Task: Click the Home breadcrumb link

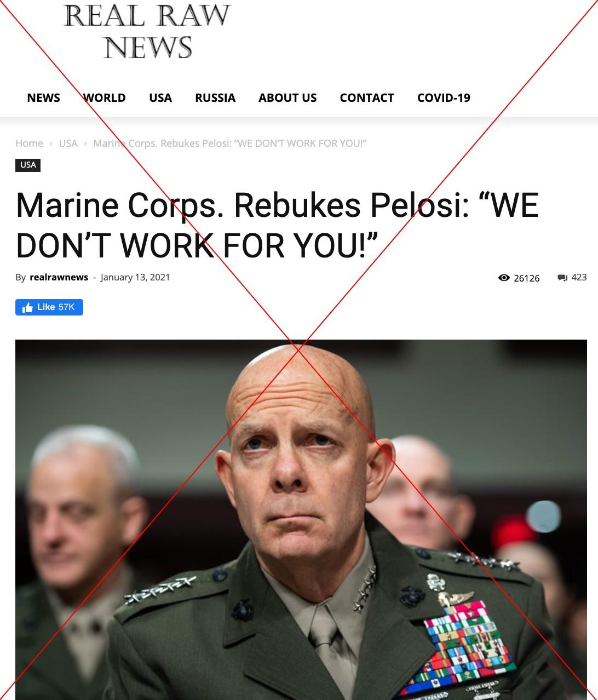Action: click(29, 144)
